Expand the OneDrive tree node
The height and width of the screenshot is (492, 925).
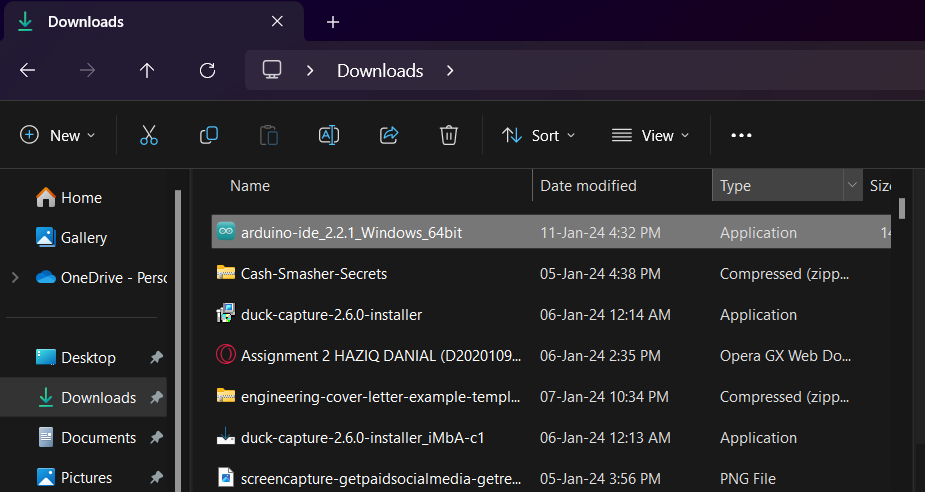coord(15,277)
